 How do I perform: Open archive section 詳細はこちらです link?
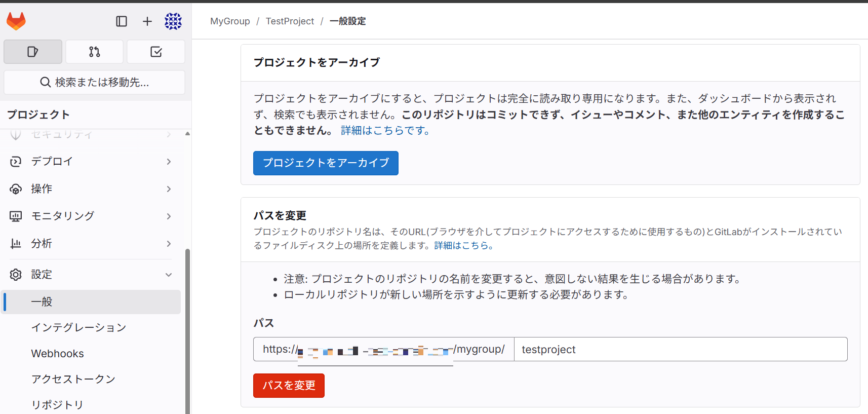click(x=385, y=131)
